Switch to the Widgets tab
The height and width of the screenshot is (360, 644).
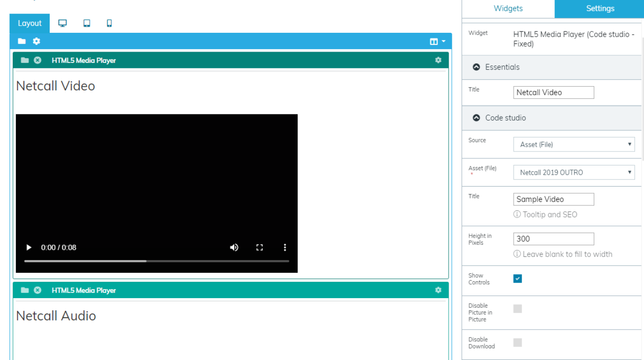[x=508, y=8]
